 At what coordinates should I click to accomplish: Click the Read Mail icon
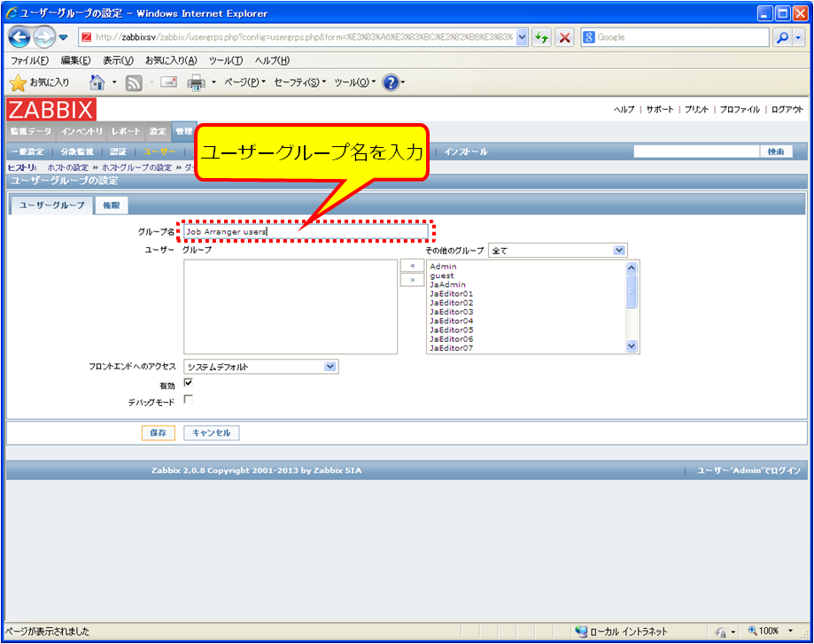coord(168,82)
